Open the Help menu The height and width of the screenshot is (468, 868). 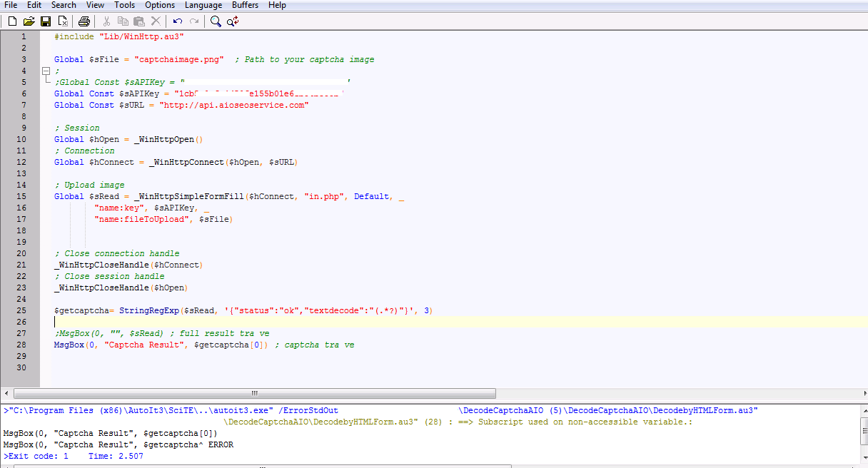point(277,5)
